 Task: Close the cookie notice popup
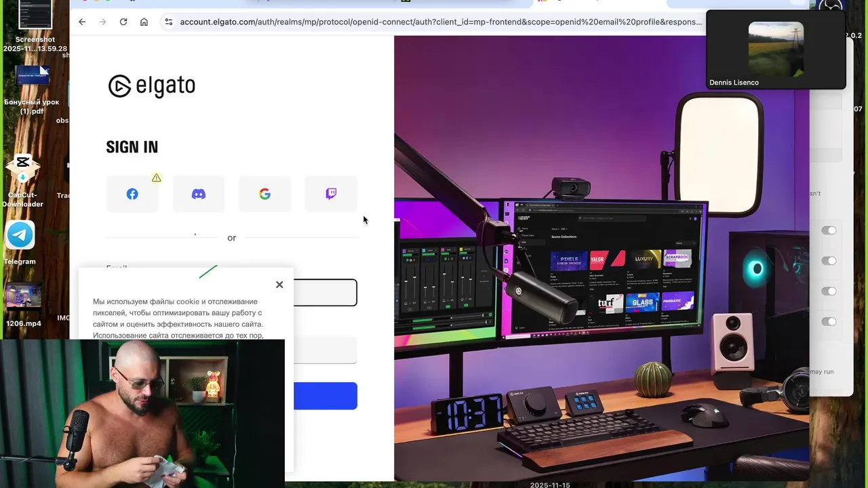click(279, 285)
